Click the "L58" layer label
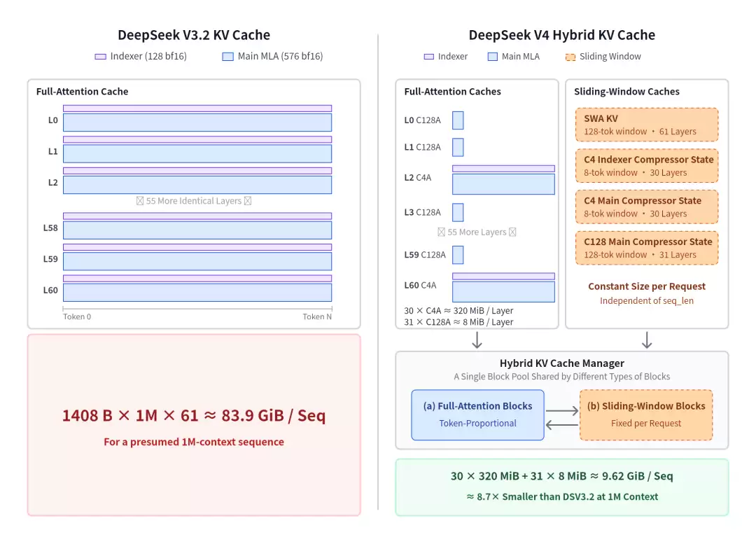The width and height of the screenshot is (756, 544). 50,228
